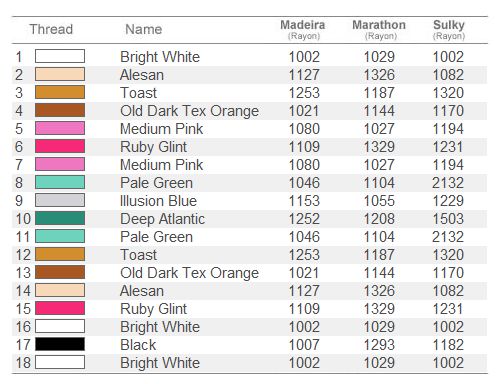The width and height of the screenshot is (500, 384).
Task: Click the Deep Atlantic swatch in row 10
Action: click(60, 218)
